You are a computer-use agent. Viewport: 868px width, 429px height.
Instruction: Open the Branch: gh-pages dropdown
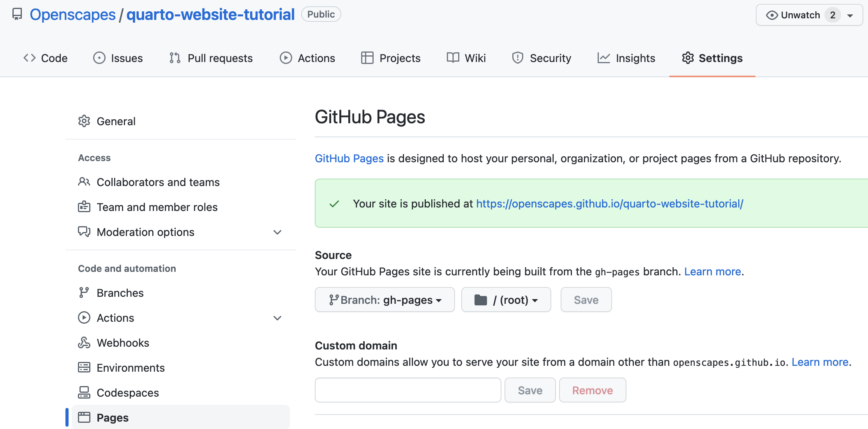click(385, 300)
